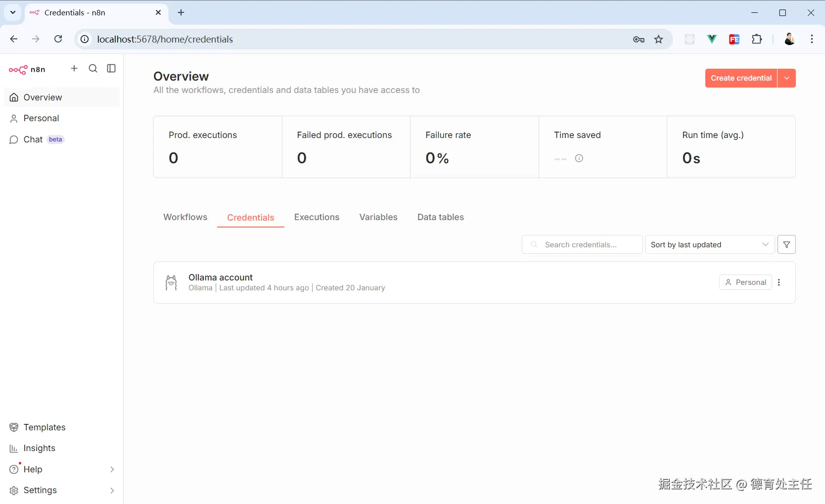
Task: Expand the Help menu
Action: click(x=62, y=469)
